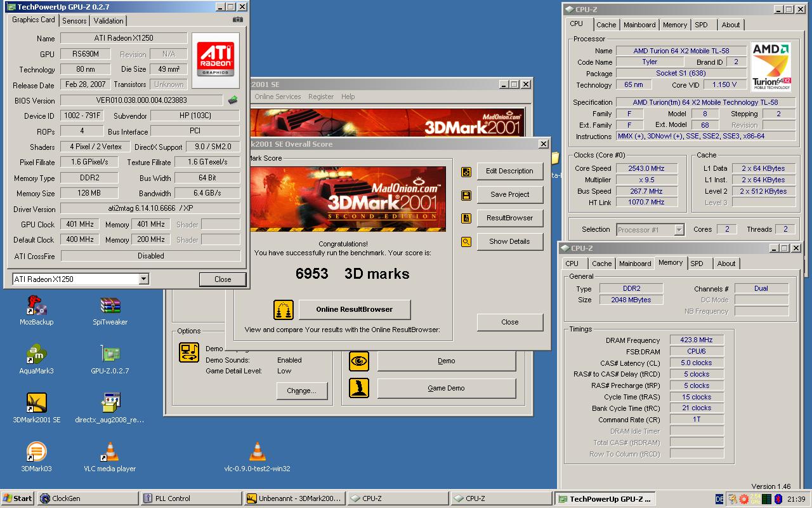The width and height of the screenshot is (812, 508).
Task: Open the Help menu in 3DMark
Action: coord(348,97)
